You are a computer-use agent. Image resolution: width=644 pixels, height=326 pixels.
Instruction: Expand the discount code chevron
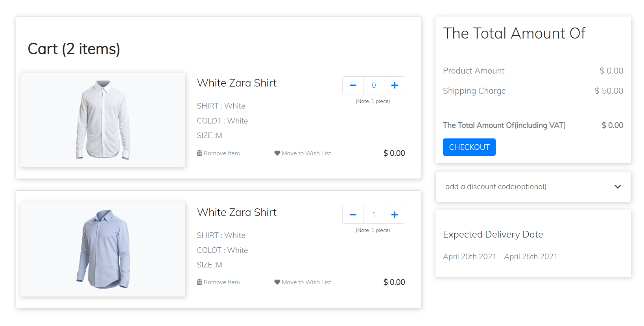click(x=618, y=187)
